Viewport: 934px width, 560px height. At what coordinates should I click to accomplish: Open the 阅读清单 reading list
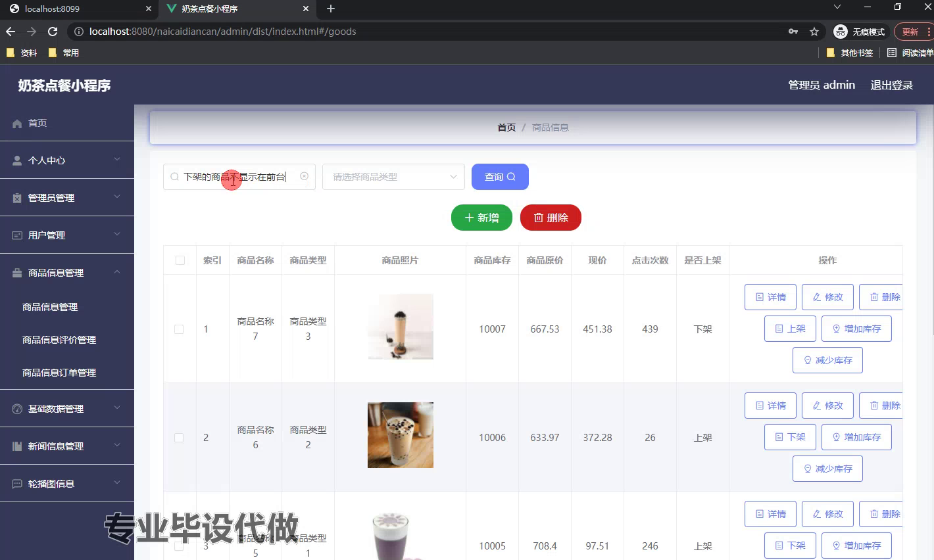(x=910, y=53)
